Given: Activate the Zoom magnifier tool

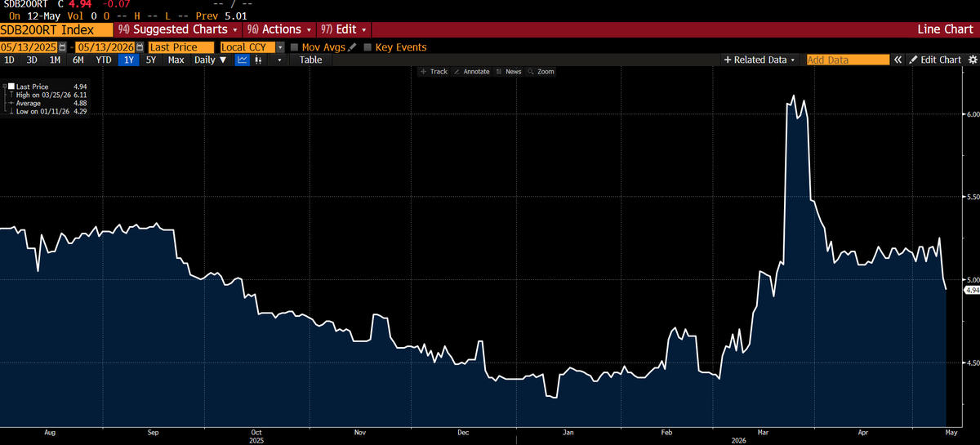Looking at the screenshot, I should tap(541, 72).
